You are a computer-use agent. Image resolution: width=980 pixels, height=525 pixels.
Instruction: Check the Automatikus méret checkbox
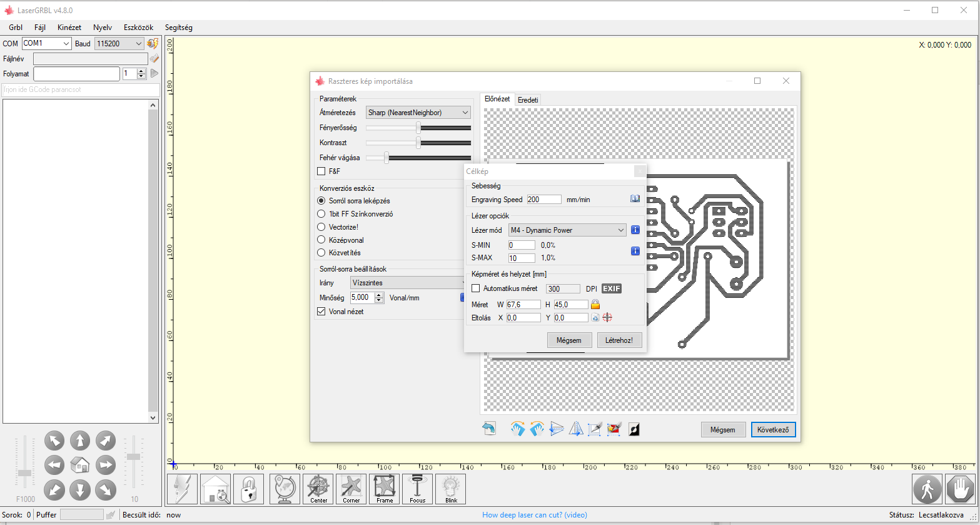tap(476, 288)
